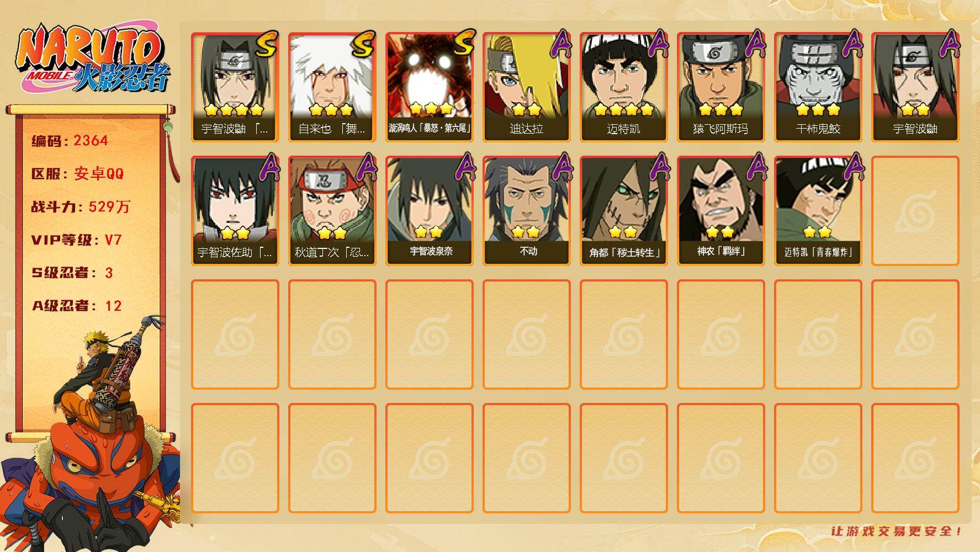Open the 宇智波佐助 ninja card

click(x=235, y=211)
